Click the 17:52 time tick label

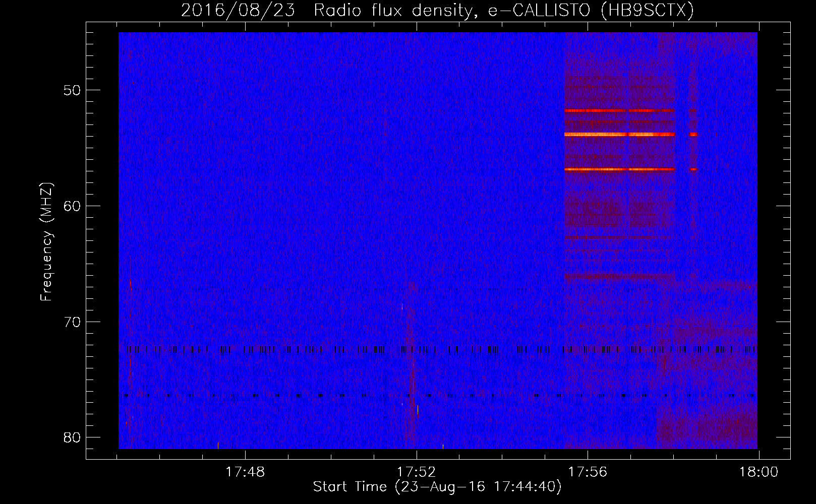416,472
